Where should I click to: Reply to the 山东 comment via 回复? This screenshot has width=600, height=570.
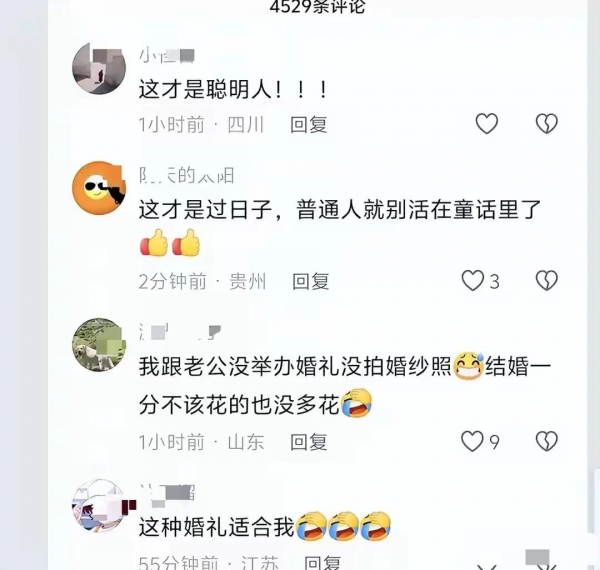tap(308, 442)
